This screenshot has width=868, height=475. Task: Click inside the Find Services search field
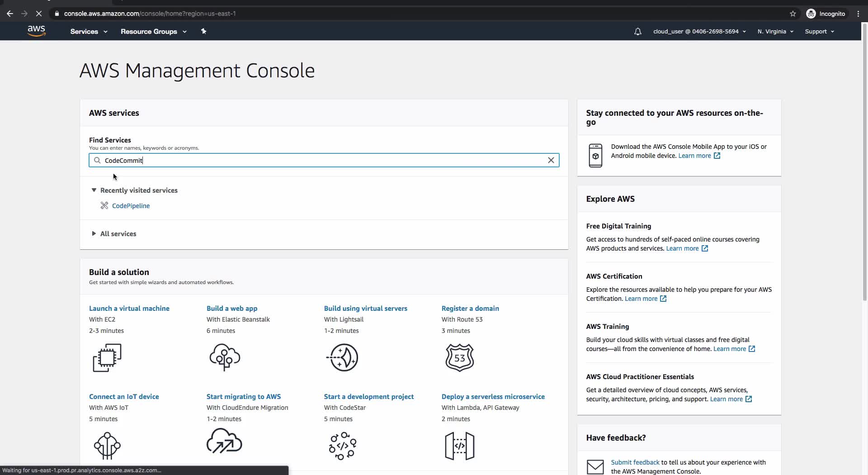tap(316, 160)
